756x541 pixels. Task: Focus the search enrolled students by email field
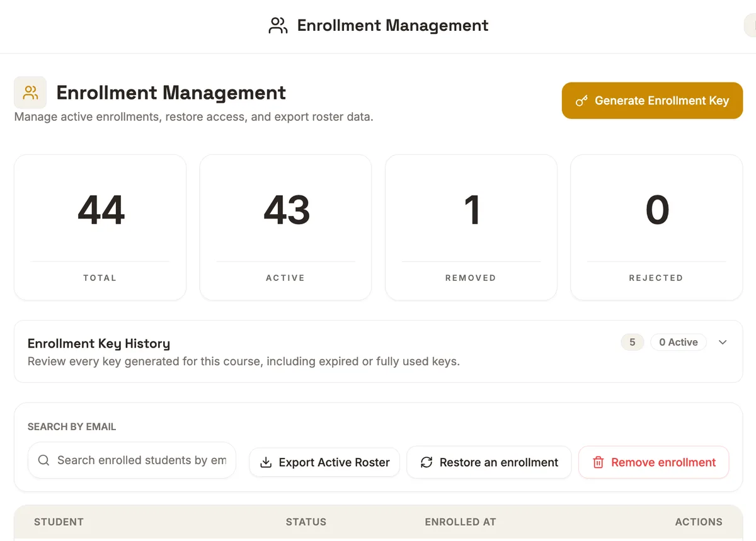coord(132,460)
